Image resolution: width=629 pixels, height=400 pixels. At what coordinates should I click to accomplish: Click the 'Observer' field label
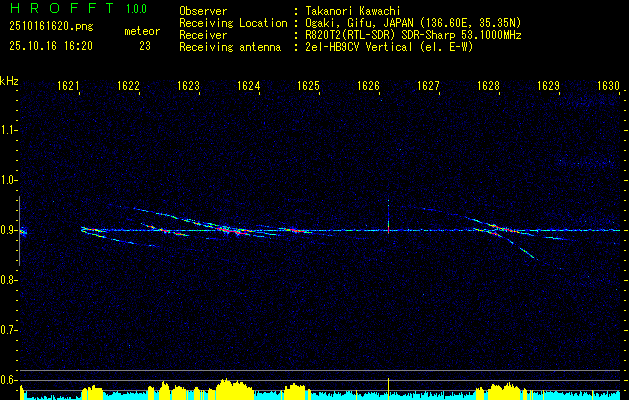tap(203, 11)
